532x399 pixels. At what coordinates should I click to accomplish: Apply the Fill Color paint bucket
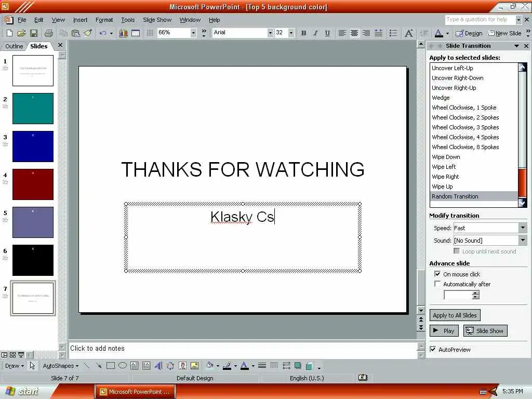(210, 365)
